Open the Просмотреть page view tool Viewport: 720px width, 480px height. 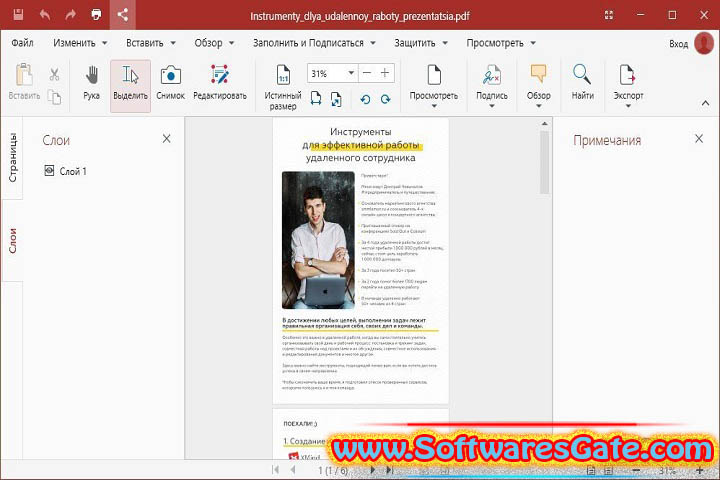click(434, 86)
